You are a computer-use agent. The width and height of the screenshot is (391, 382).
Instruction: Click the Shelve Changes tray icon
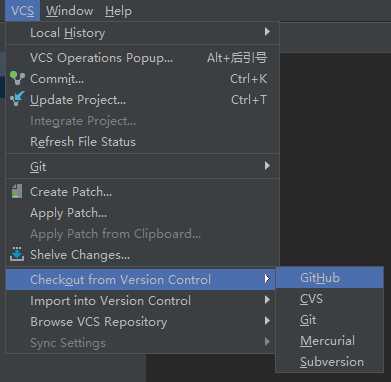17,254
